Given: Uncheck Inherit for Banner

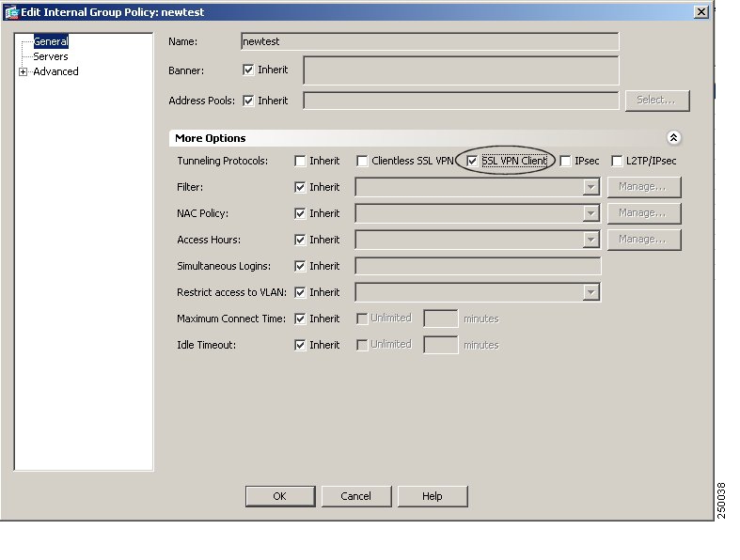Looking at the screenshot, I should point(248,70).
